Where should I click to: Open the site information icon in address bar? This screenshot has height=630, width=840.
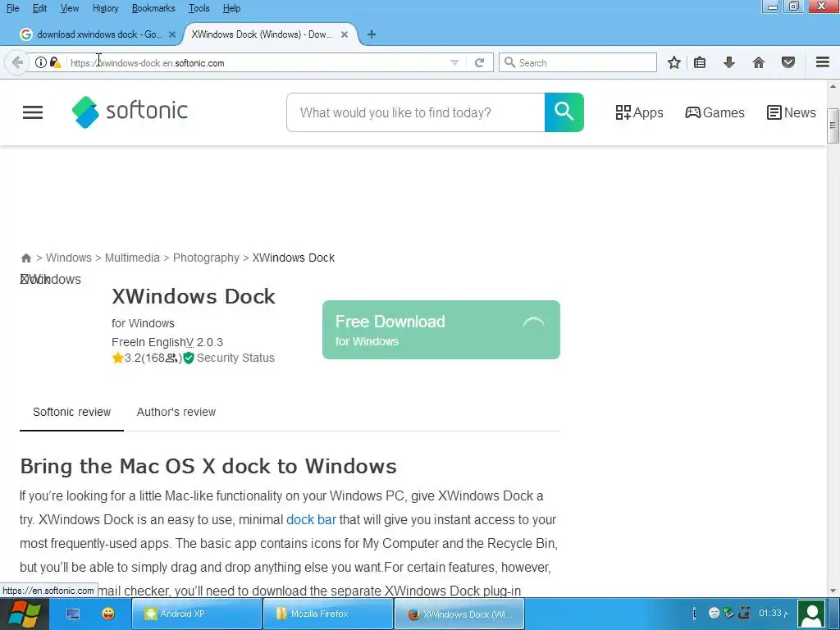41,62
